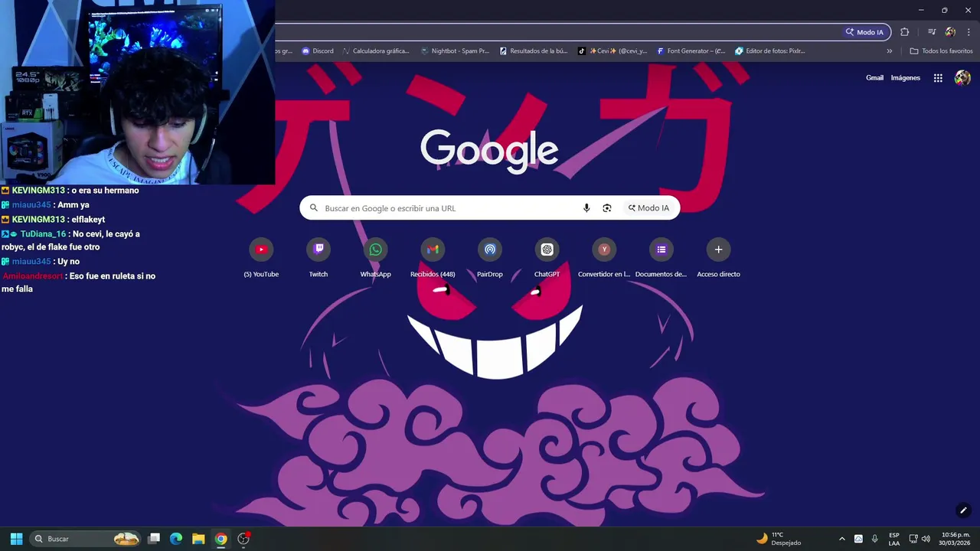Screen dimensions: 980x551
Task: Open the Resultados de la bú... bookmark
Action: [x=534, y=51]
